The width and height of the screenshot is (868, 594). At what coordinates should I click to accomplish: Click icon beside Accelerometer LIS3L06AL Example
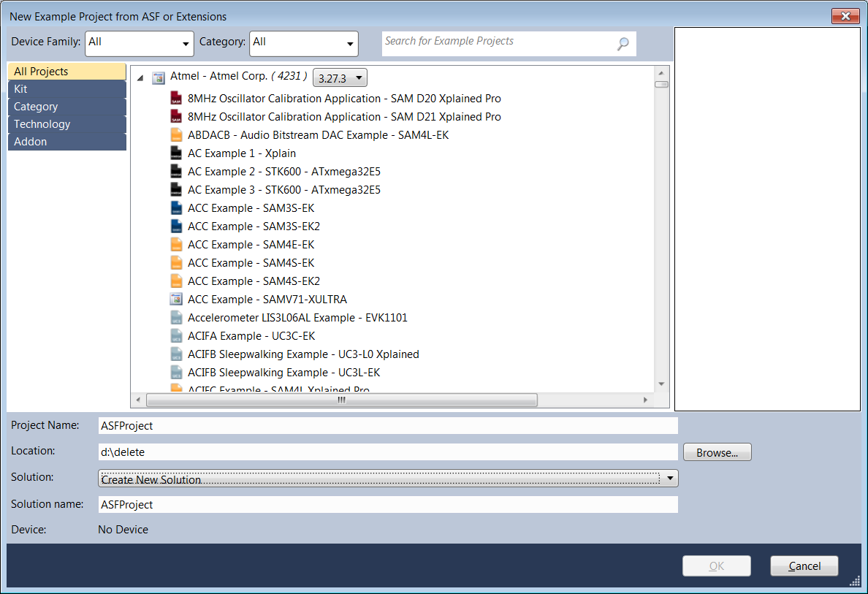[176, 318]
